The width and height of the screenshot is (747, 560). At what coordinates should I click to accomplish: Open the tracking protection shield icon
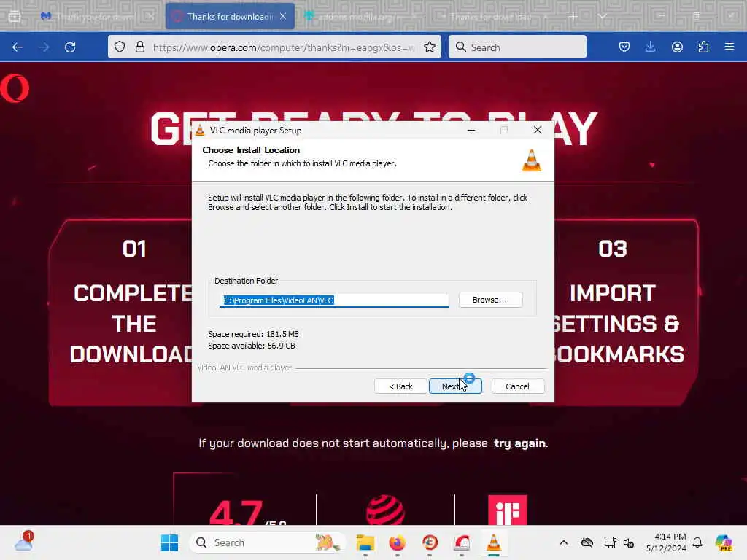[120, 47]
